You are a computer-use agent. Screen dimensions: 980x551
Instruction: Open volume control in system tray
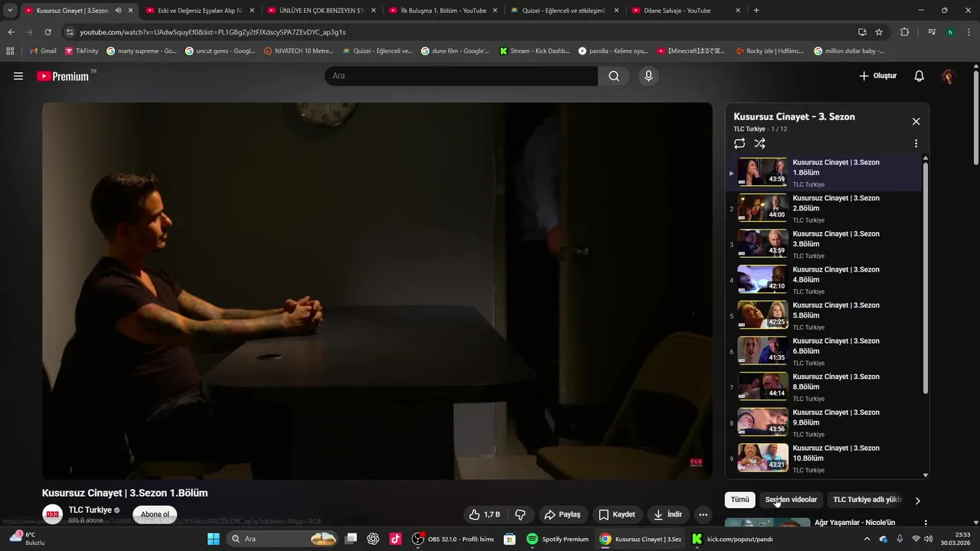(x=929, y=539)
